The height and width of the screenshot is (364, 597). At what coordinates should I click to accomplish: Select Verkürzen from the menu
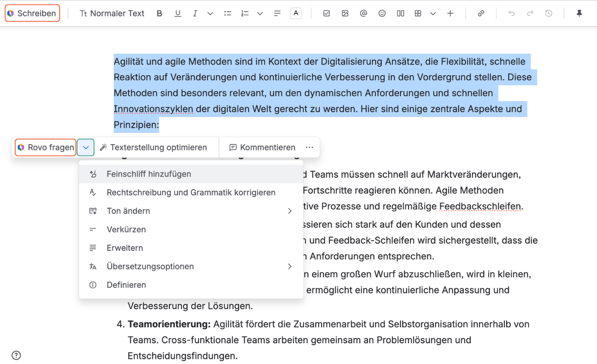click(191, 230)
